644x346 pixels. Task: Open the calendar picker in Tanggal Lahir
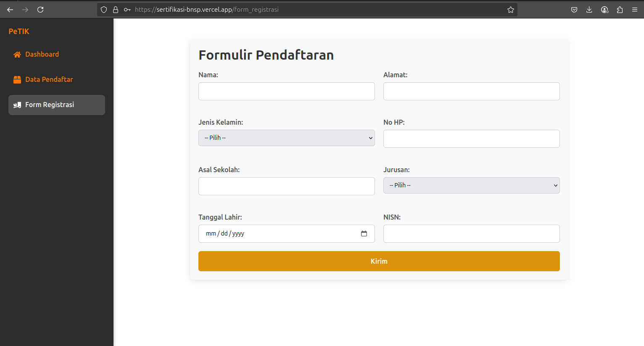(x=364, y=233)
